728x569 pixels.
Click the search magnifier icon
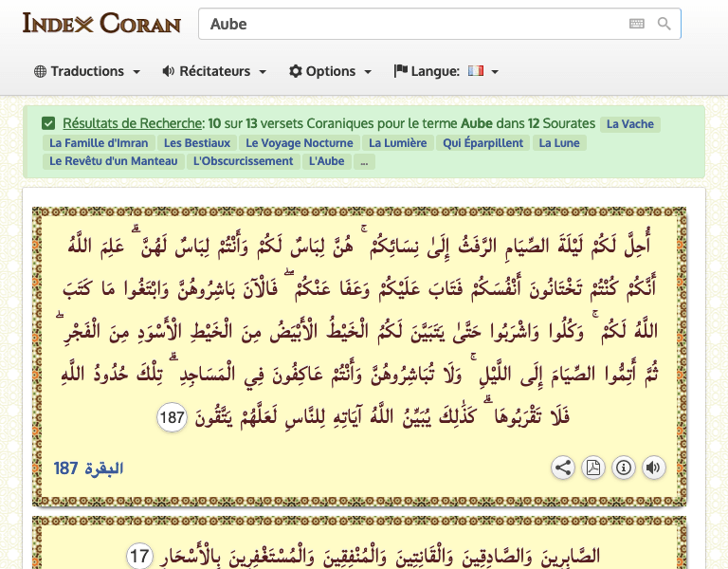pyautogui.click(x=664, y=24)
